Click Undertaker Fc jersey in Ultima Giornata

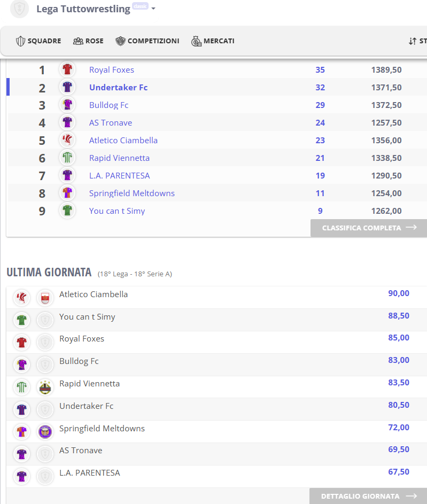(x=21, y=409)
